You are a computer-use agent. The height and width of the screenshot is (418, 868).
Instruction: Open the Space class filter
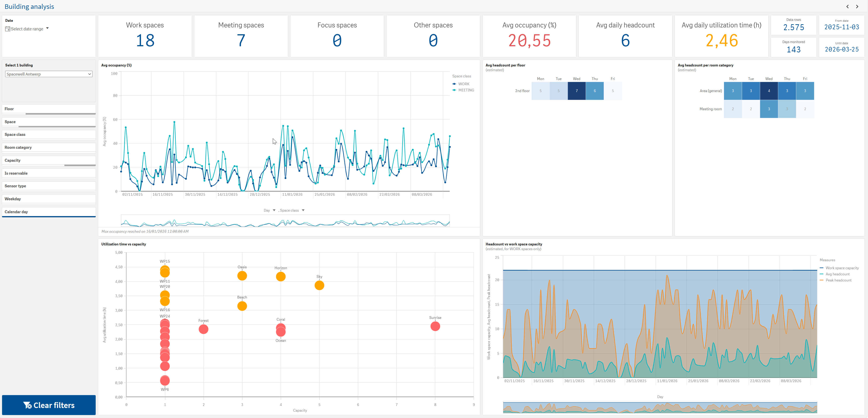pos(49,134)
